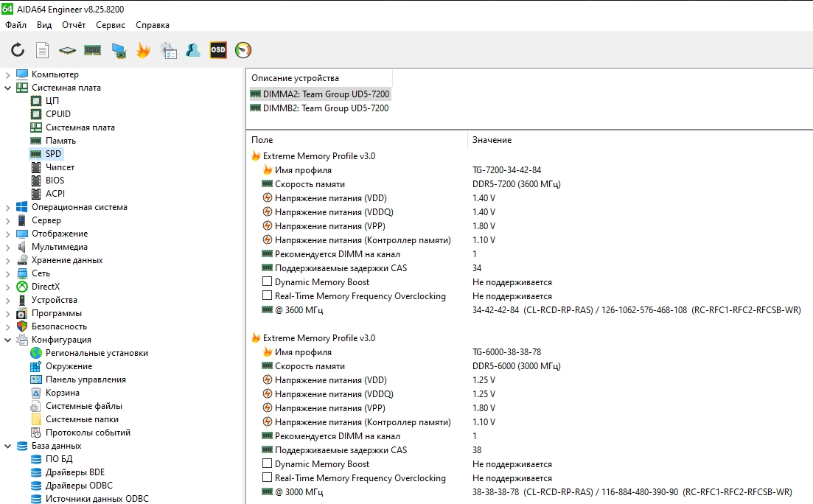
Task: Click the CPU chip toolbar icon
Action: 67,50
